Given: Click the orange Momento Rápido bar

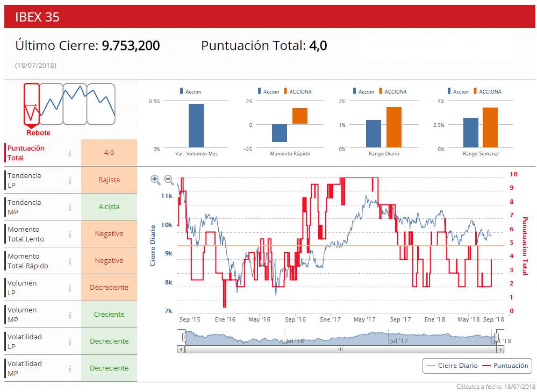Looking at the screenshot, I should [x=300, y=116].
